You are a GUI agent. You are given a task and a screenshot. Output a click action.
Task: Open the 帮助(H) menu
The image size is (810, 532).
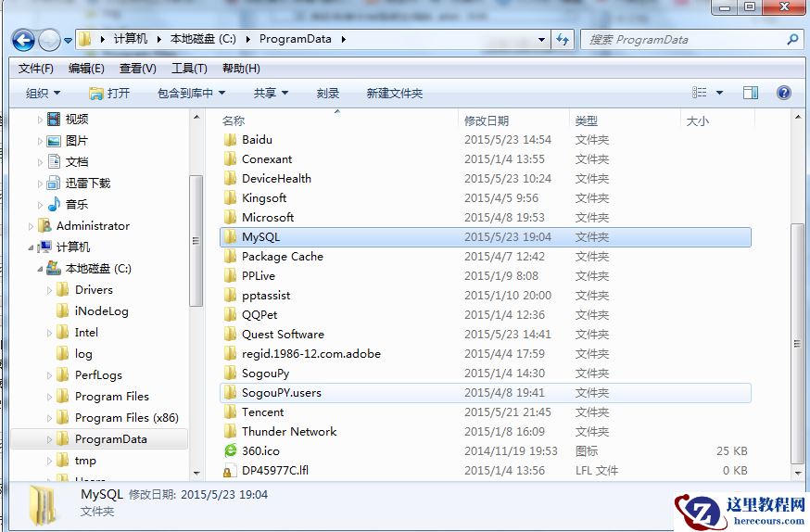241,69
